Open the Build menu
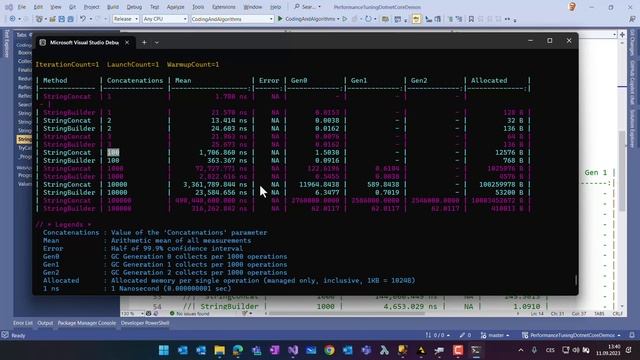This screenshot has width=640, height=360. [x=113, y=7]
